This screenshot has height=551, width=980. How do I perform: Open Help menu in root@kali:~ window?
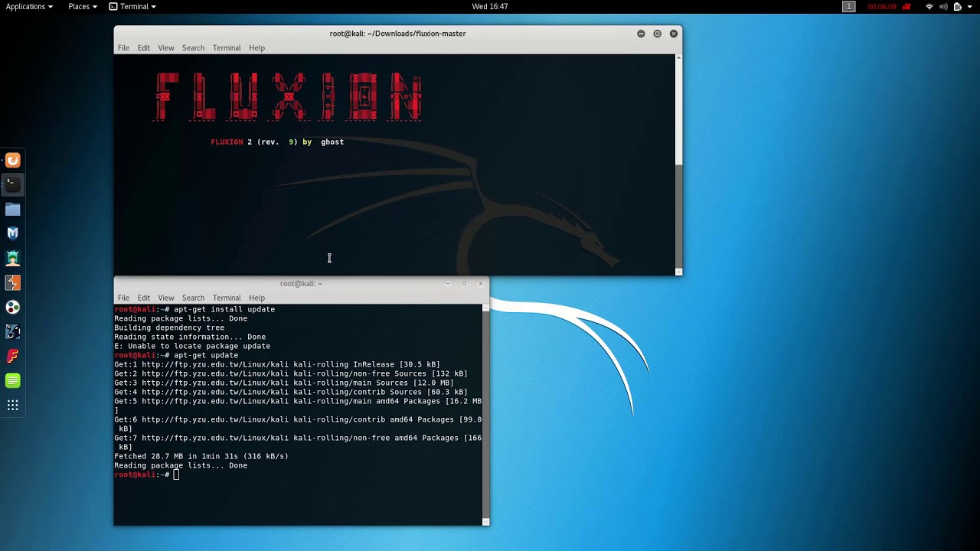(x=256, y=298)
